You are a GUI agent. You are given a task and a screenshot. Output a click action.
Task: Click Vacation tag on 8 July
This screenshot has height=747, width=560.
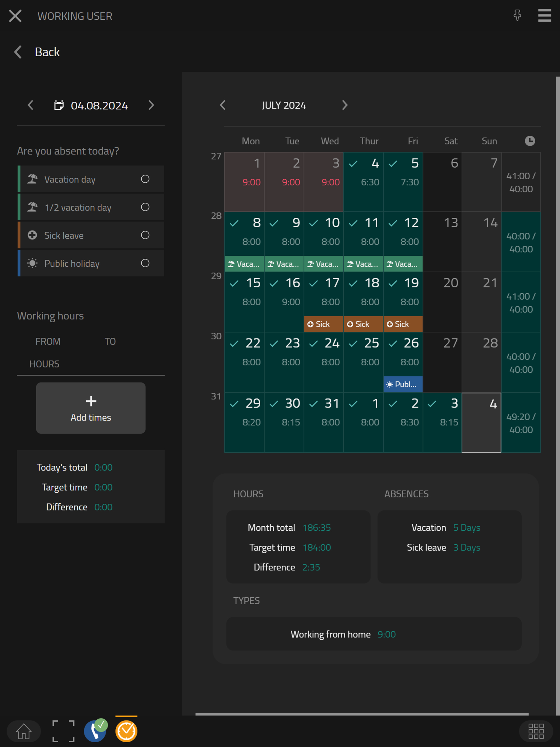tap(244, 264)
